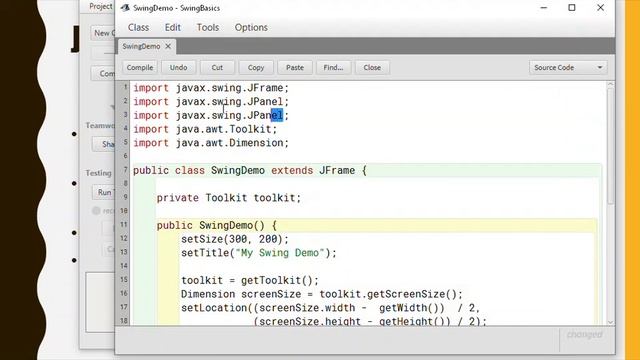This screenshot has width=640, height=360.
Task: Click the Close toolbar button
Action: [372, 68]
